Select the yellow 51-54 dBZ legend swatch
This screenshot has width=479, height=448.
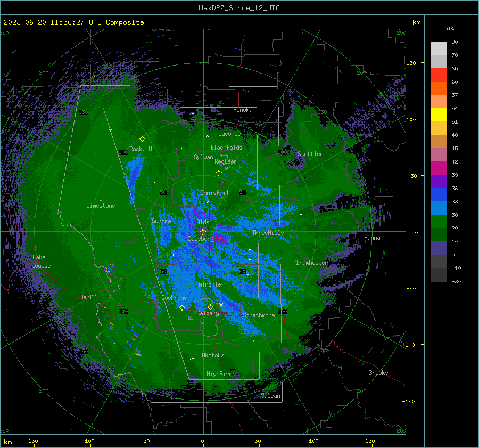coord(439,115)
